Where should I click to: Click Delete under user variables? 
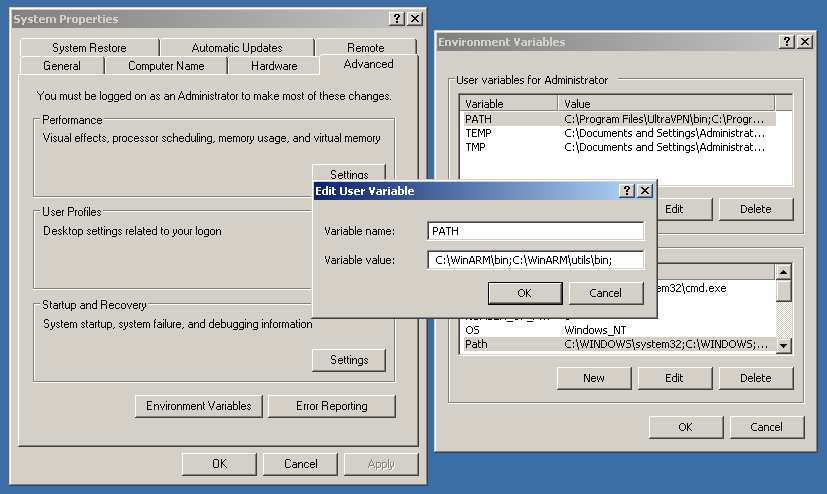tap(756, 209)
